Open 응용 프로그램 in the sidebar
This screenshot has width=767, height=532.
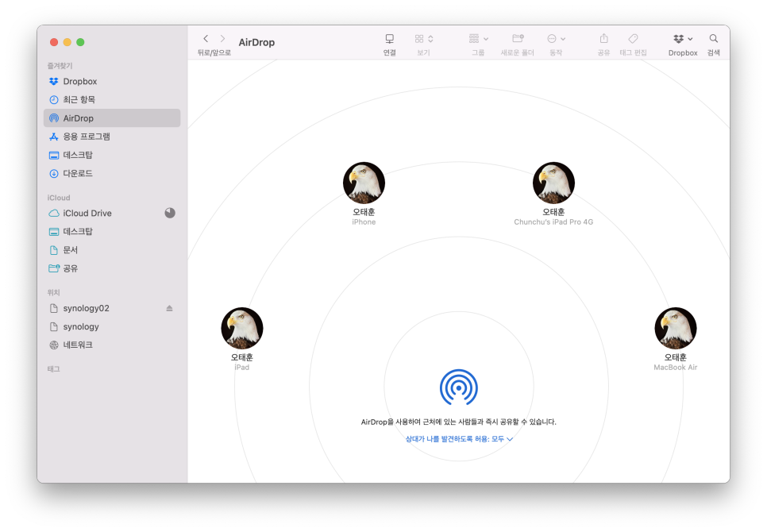[112, 137]
